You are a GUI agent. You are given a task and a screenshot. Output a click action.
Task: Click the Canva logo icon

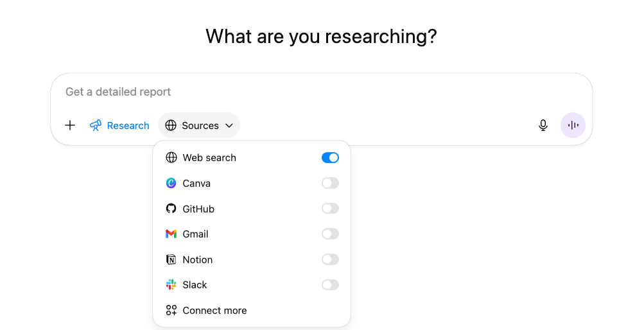point(171,183)
